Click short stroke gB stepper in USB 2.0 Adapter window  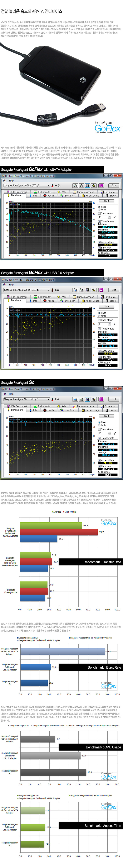[x=110, y=324]
